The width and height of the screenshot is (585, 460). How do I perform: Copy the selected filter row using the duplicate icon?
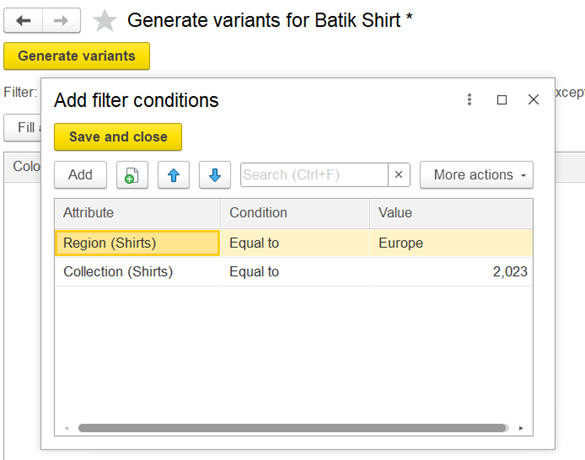pos(132,175)
